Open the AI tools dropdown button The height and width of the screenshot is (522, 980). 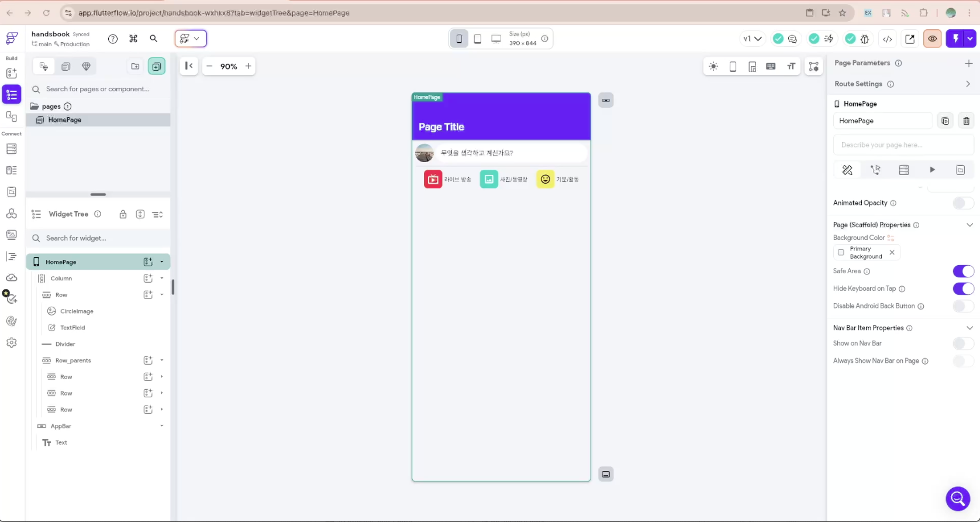(191, 39)
